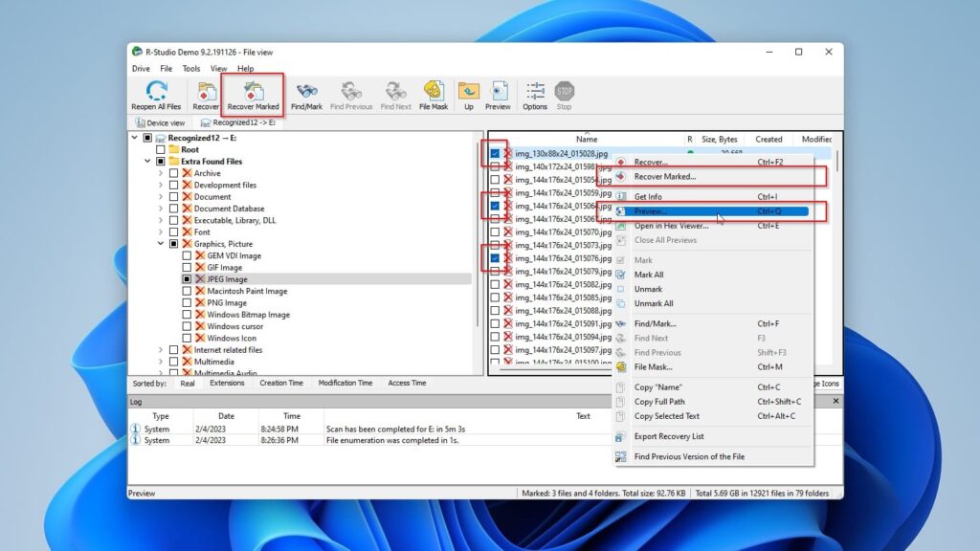
Task: Expand the Development files node
Action: [x=161, y=185]
